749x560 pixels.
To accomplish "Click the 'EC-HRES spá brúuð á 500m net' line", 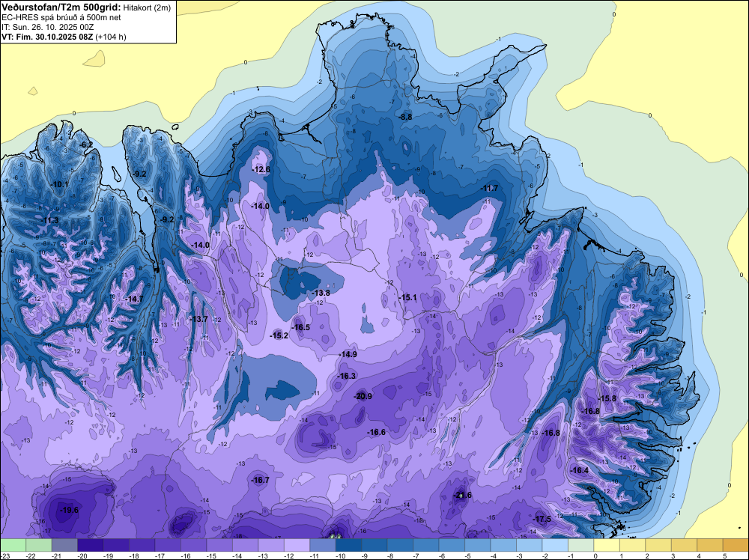I will (x=61, y=17).
